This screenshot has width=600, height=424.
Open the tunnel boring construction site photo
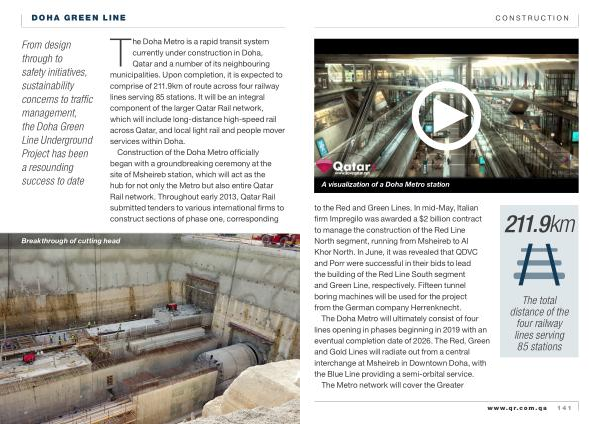point(150,328)
